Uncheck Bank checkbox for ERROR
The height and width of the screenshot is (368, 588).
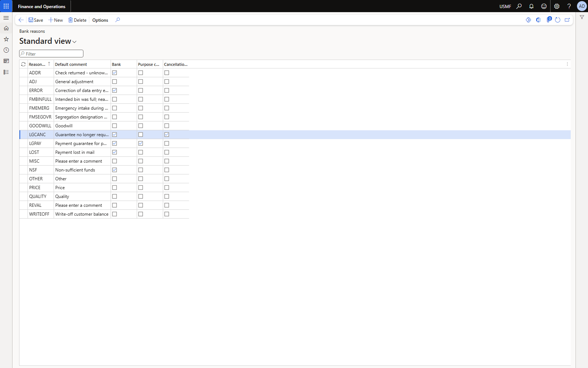tap(115, 91)
